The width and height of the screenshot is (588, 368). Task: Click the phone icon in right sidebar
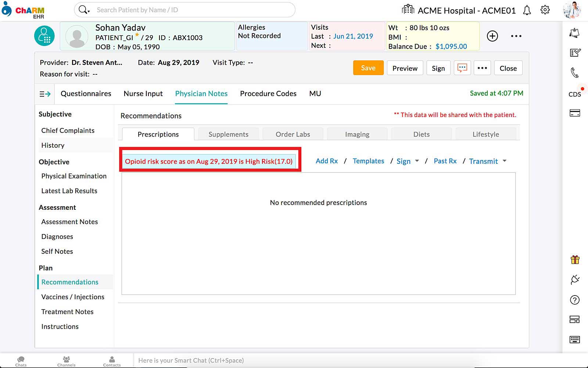point(574,72)
